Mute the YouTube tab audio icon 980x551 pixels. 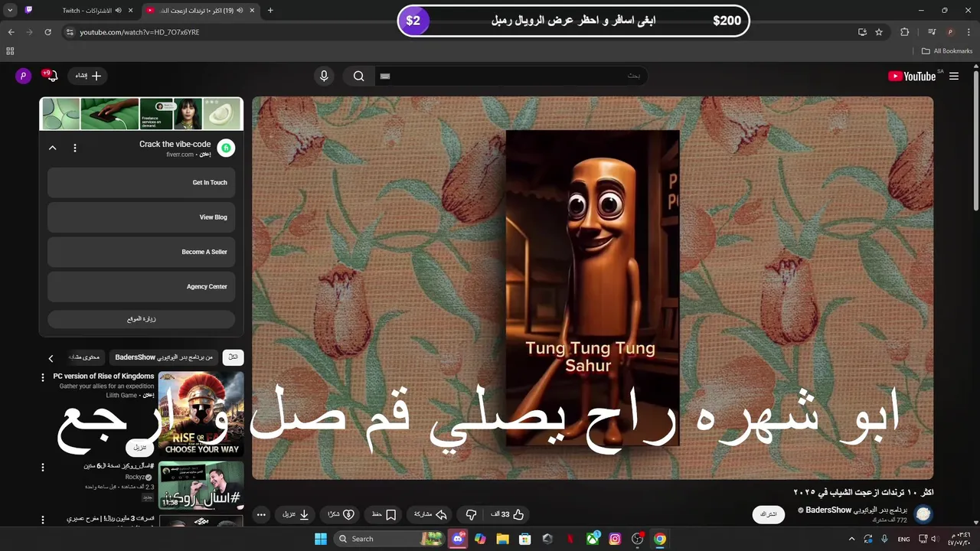240,11
